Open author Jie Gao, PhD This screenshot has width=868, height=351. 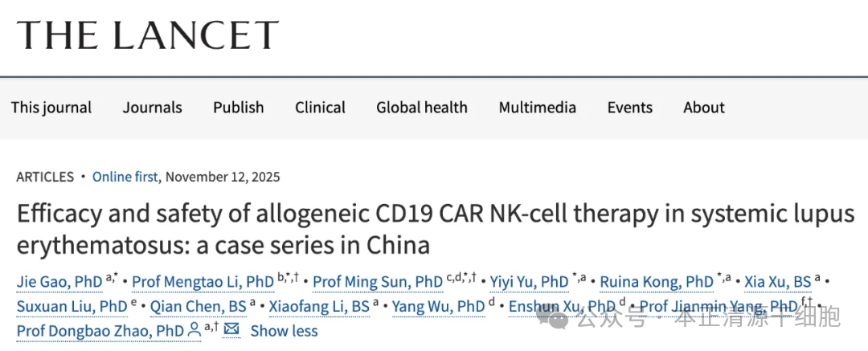coord(59,282)
